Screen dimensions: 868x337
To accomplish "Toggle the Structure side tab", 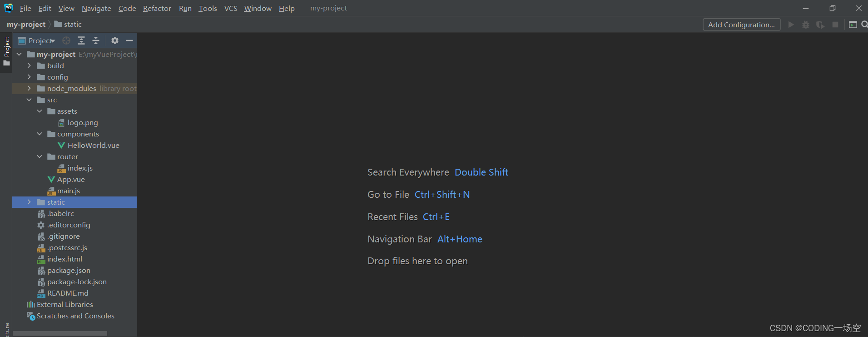I will point(6,330).
